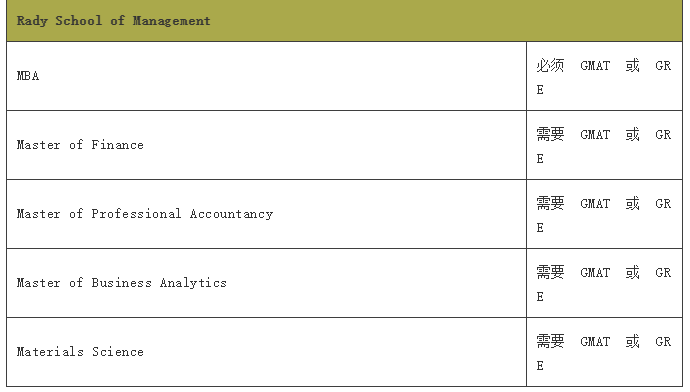Select the "Materials Science" program cell
The image size is (690, 392).
click(x=266, y=352)
